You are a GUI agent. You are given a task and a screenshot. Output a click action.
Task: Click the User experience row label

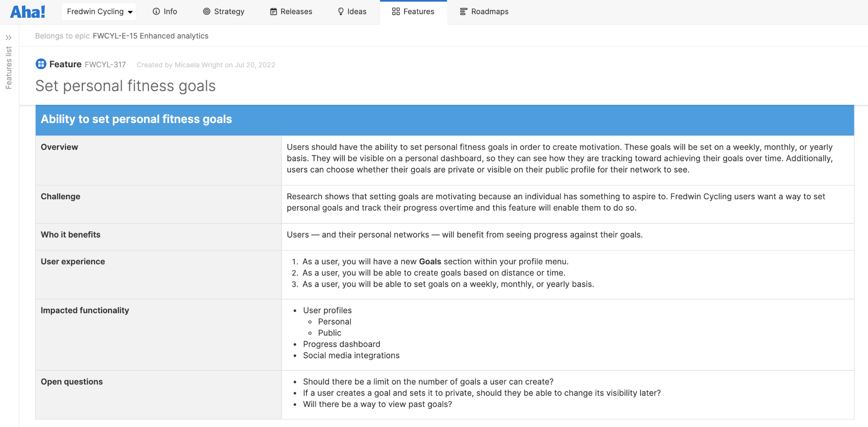[73, 261]
